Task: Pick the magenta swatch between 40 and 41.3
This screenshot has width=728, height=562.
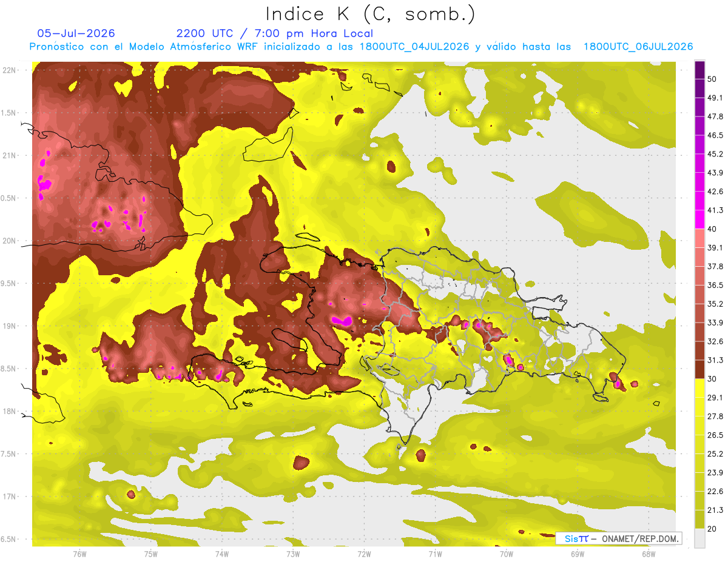Action: tap(699, 219)
